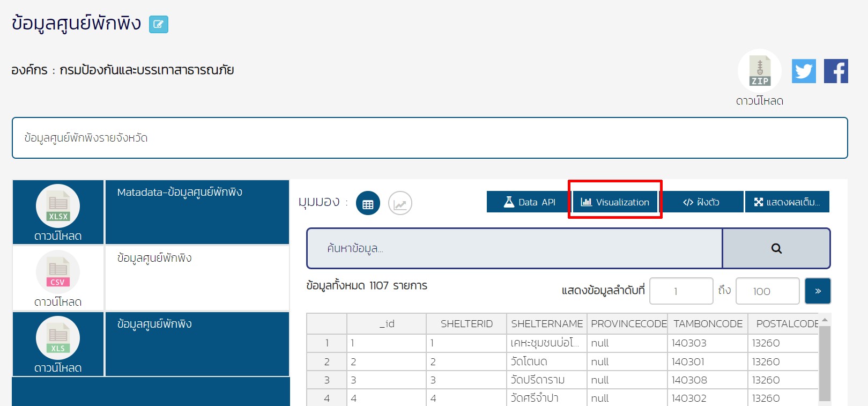Viewport: 868px width, 406px height.
Task: Click the embed (ฝังตัว) button
Action: click(x=701, y=202)
